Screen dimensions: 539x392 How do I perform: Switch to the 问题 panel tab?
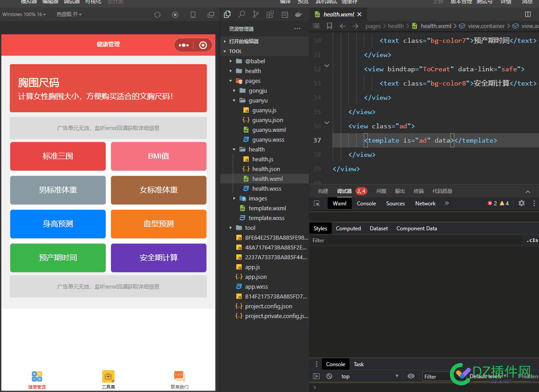[381, 191]
